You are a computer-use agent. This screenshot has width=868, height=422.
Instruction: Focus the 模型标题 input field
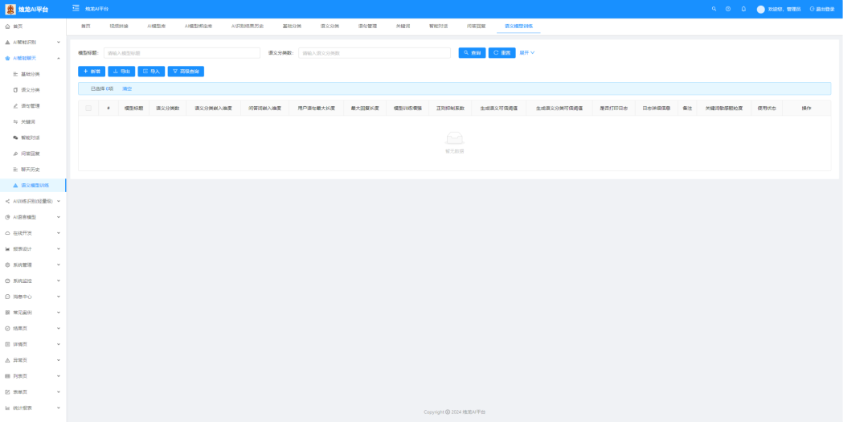click(x=182, y=52)
